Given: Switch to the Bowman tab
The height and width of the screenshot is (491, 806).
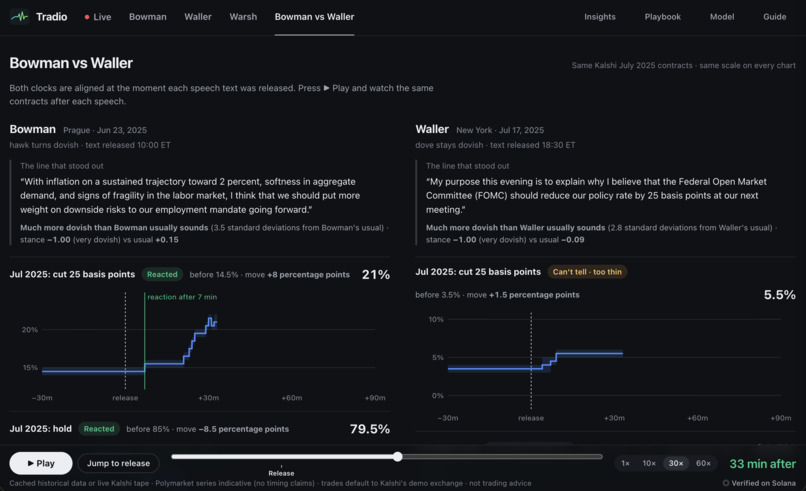Looking at the screenshot, I should [148, 17].
